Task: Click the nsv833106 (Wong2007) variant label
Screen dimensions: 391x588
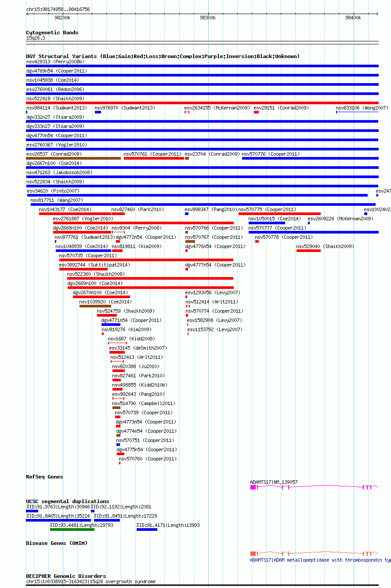Action: point(362,108)
